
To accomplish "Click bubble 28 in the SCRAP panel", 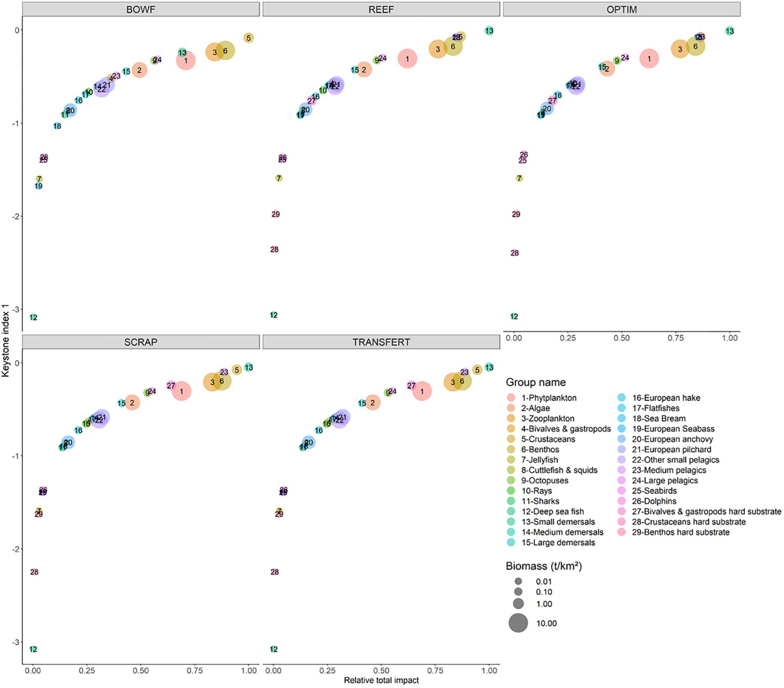I will (x=34, y=572).
